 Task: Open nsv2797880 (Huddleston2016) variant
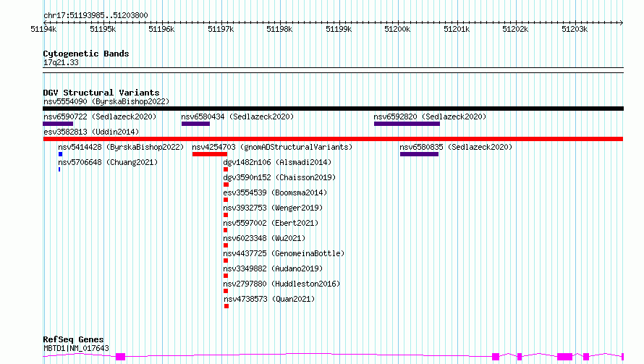coord(281,284)
